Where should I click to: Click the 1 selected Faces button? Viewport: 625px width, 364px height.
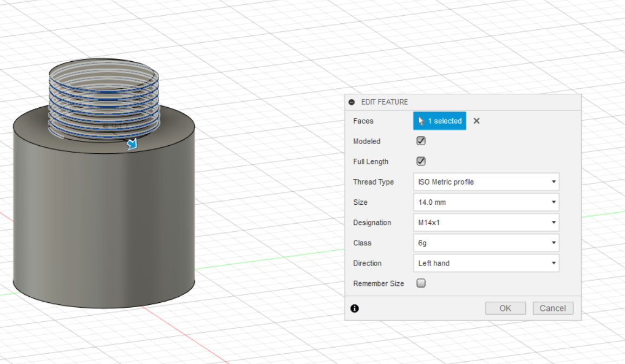440,121
